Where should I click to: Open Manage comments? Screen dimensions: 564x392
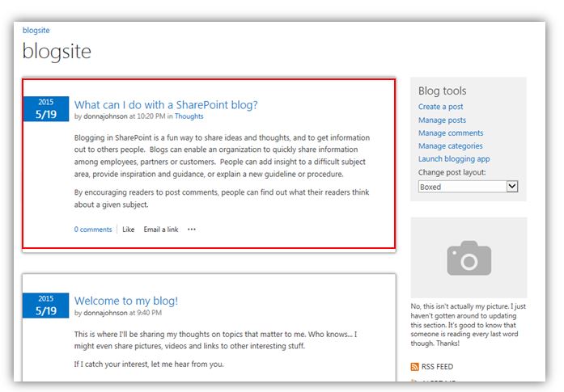tap(451, 133)
